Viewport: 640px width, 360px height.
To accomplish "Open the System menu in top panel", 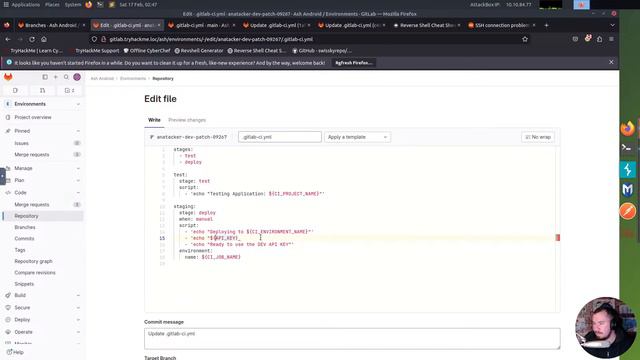I will point(73,4).
